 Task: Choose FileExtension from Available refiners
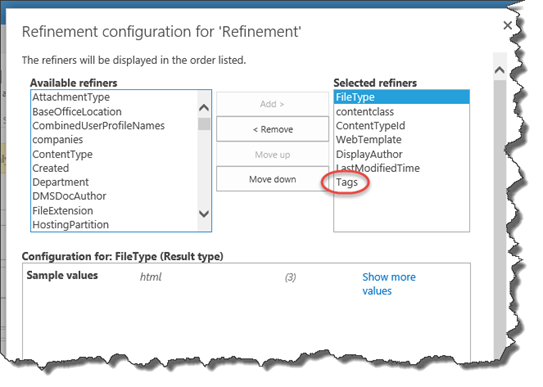62,210
